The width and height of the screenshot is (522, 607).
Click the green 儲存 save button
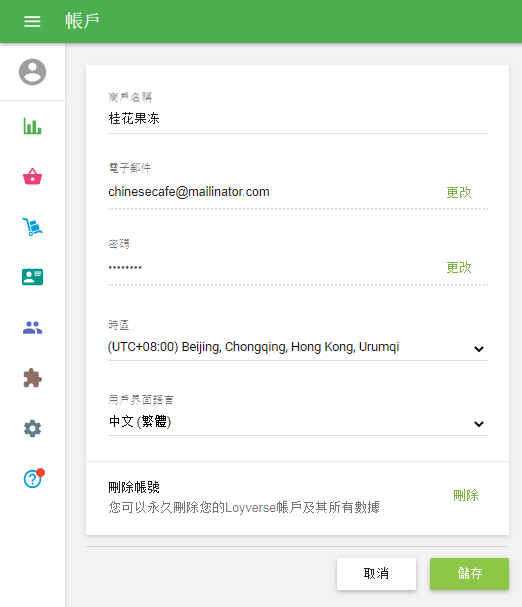tap(469, 574)
